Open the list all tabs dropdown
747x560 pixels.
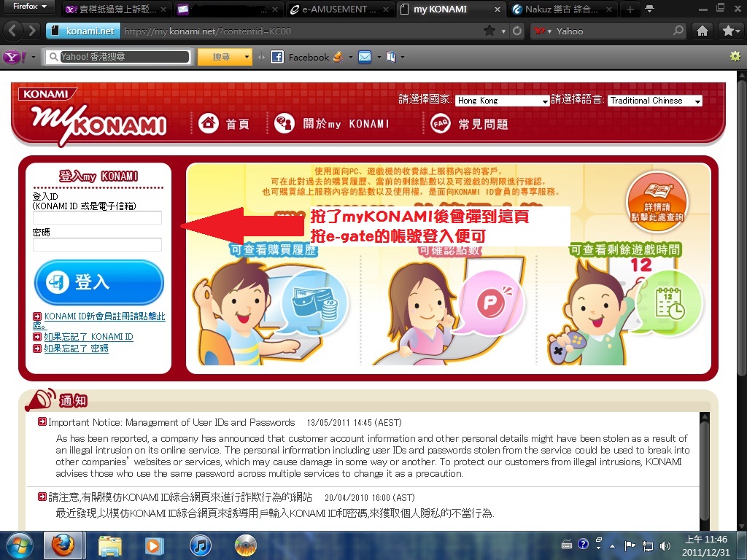coord(649,9)
